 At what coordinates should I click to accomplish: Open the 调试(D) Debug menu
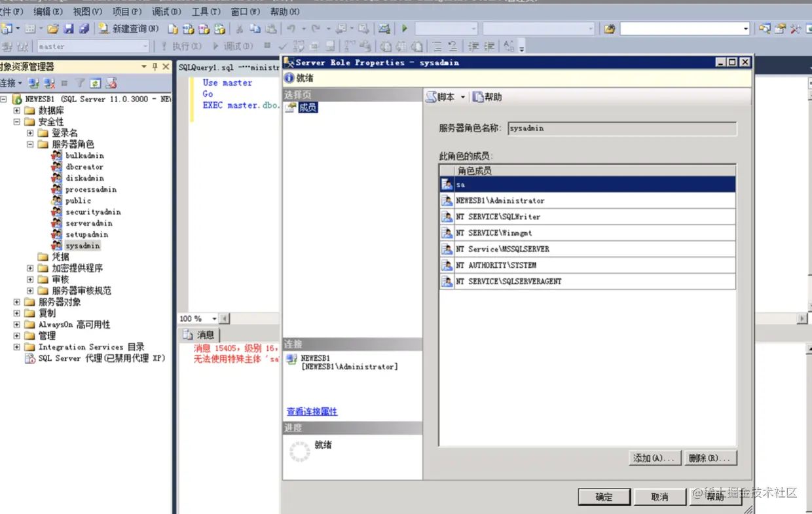[166, 12]
